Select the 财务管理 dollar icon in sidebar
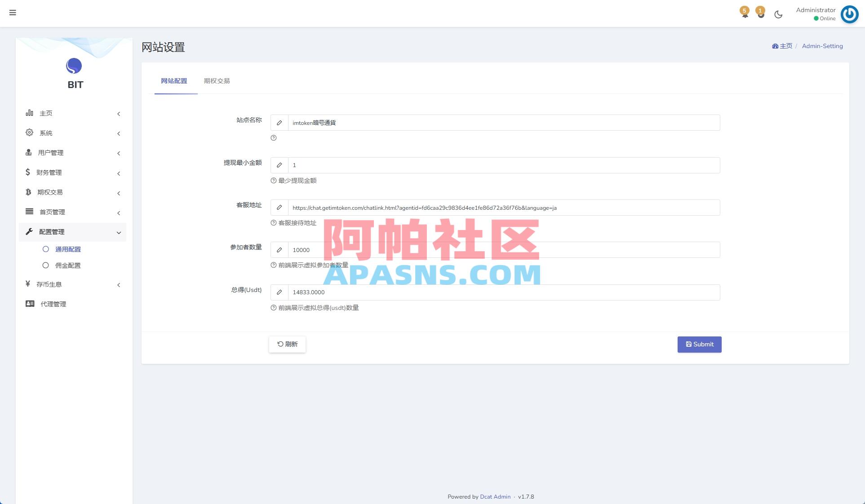The image size is (865, 504). click(28, 172)
